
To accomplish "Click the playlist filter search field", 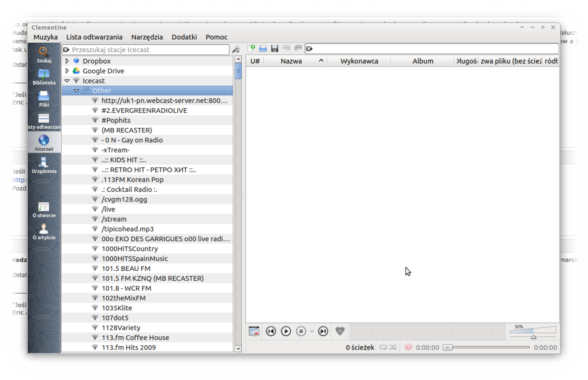I will [x=432, y=48].
